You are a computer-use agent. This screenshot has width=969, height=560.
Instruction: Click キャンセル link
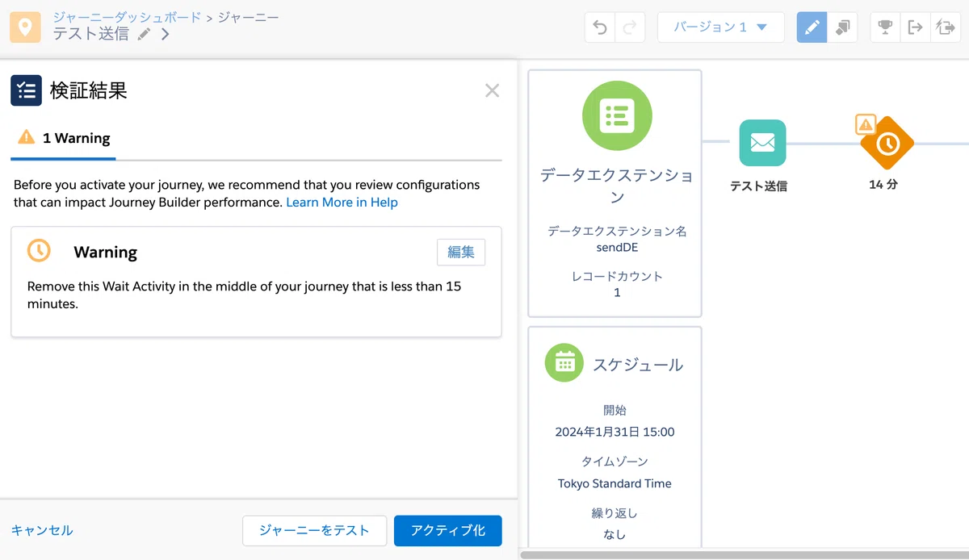pyautogui.click(x=42, y=530)
